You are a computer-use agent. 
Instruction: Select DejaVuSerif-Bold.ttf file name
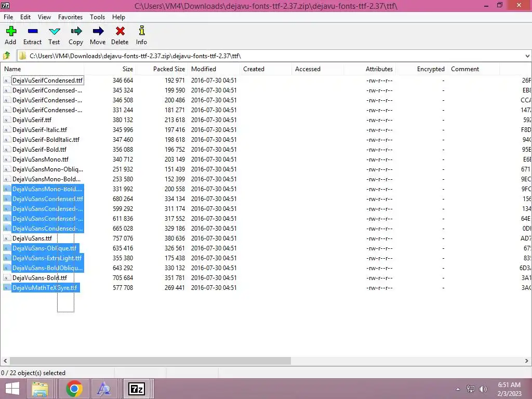pyautogui.click(x=39, y=149)
